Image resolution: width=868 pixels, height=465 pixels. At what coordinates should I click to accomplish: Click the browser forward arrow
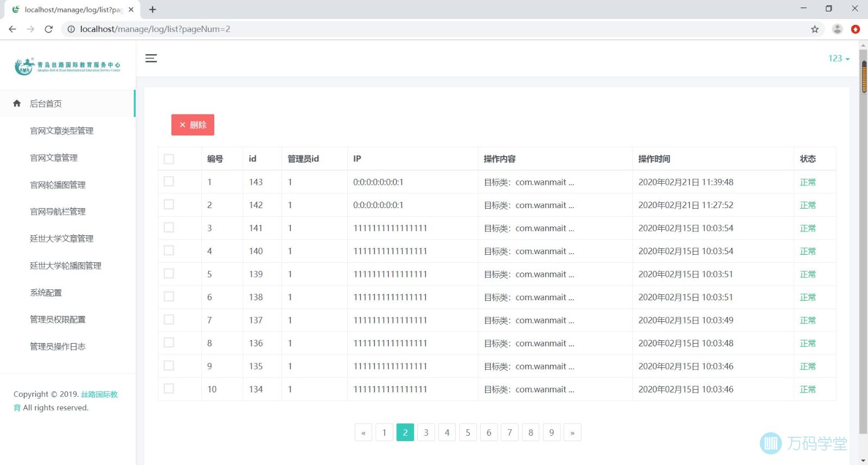30,29
